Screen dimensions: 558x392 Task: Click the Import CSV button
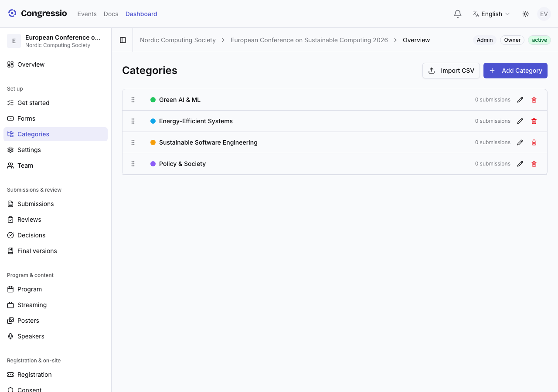coord(451,71)
